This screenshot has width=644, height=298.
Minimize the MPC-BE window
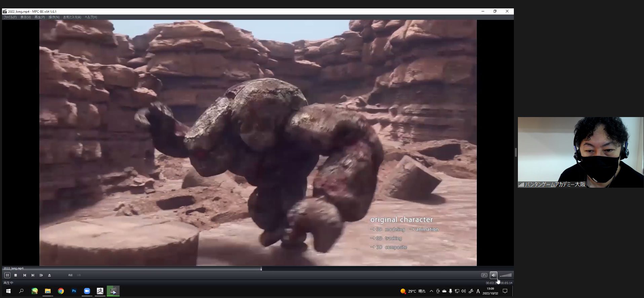483,11
